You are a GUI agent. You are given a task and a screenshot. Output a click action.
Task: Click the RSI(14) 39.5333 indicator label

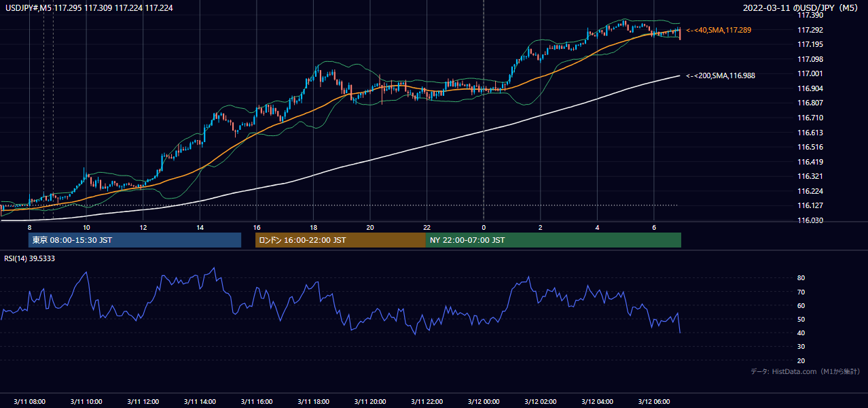[x=30, y=258]
